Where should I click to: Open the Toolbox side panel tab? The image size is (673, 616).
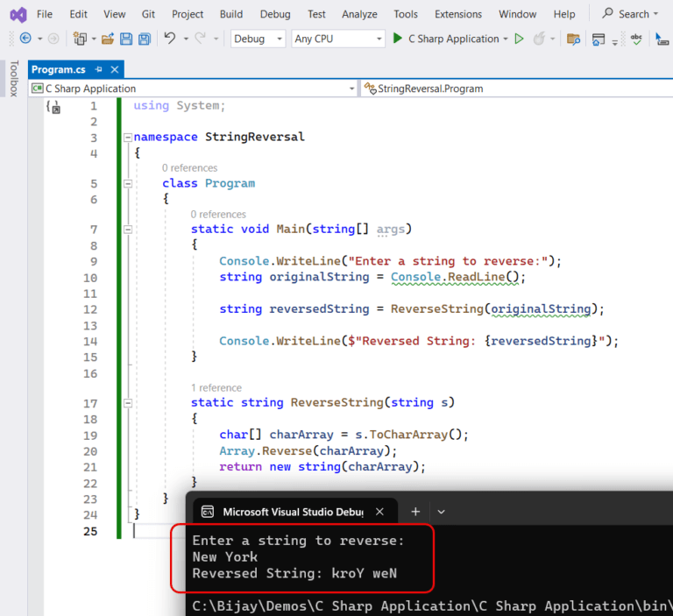(14, 79)
